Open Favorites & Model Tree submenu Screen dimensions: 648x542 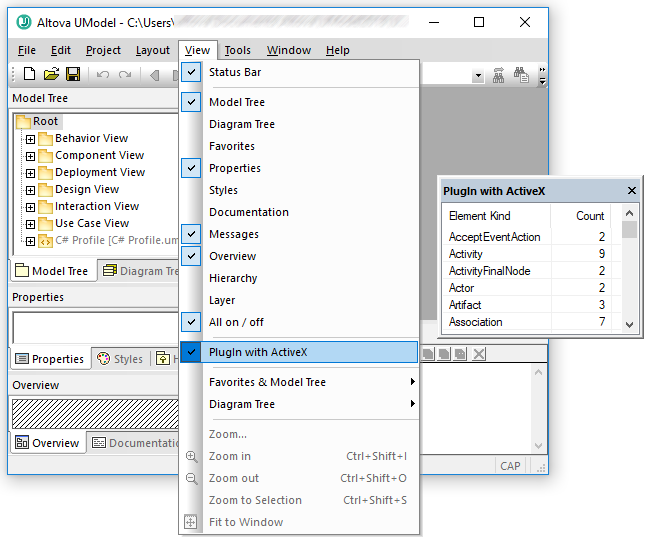point(267,382)
